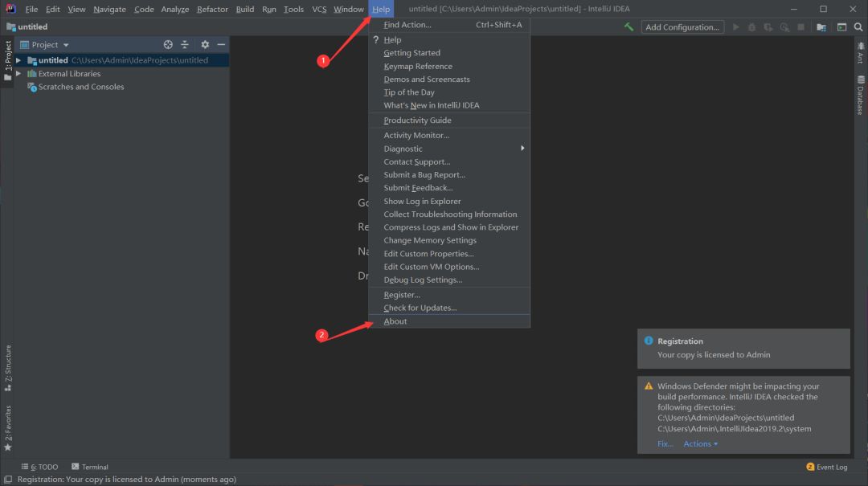Click the Debug bug icon in toolbar
Image resolution: width=868 pixels, height=486 pixels.
tap(751, 27)
